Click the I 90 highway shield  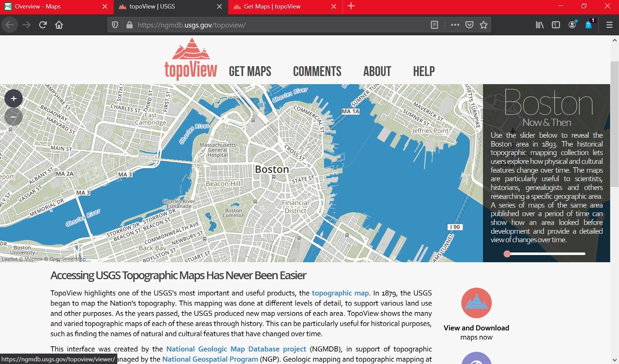coord(455,227)
